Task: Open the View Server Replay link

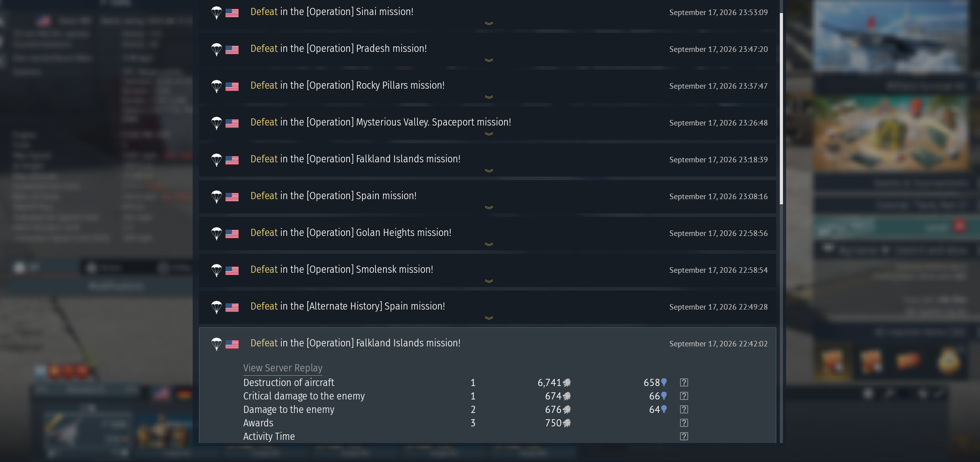Action: [x=283, y=368]
